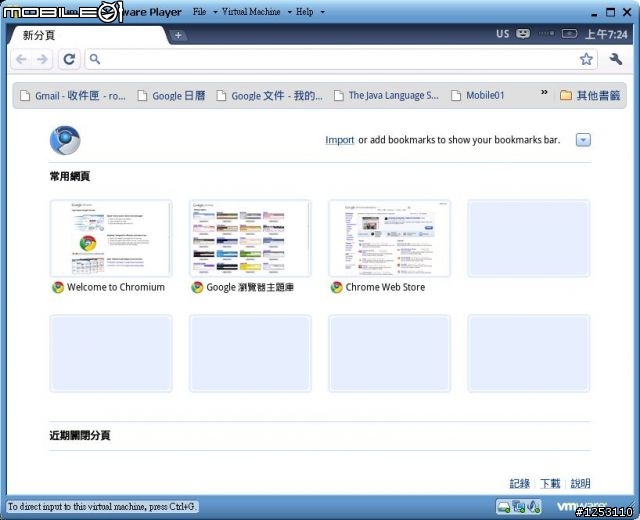Click the network status icon in top bar
Viewport: 640px width, 520px height.
546,33
